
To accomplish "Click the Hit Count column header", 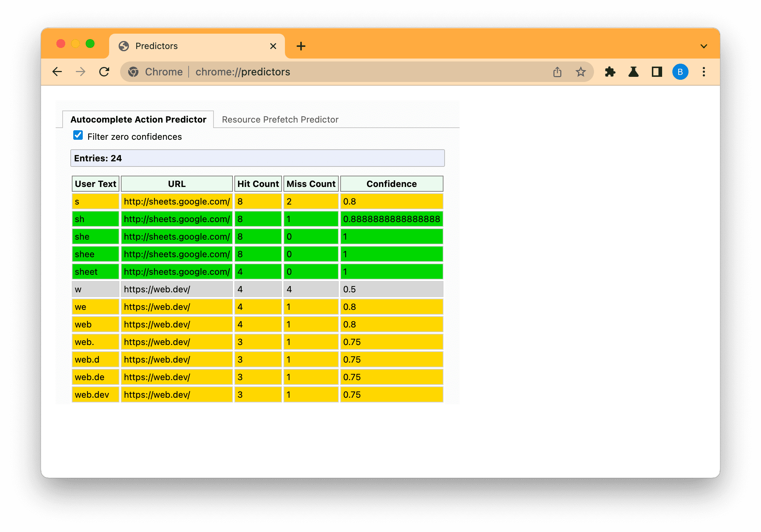I will point(257,184).
